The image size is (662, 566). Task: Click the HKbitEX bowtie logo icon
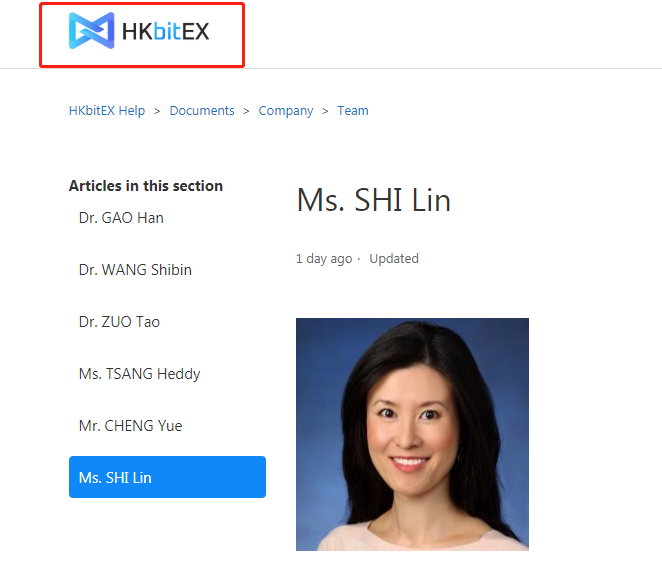(x=92, y=31)
